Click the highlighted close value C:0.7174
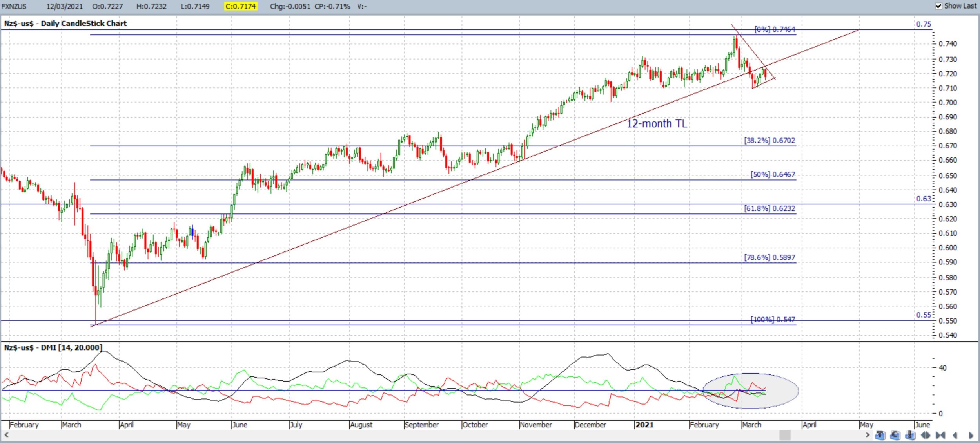This screenshot has height=443, width=980. point(241,6)
